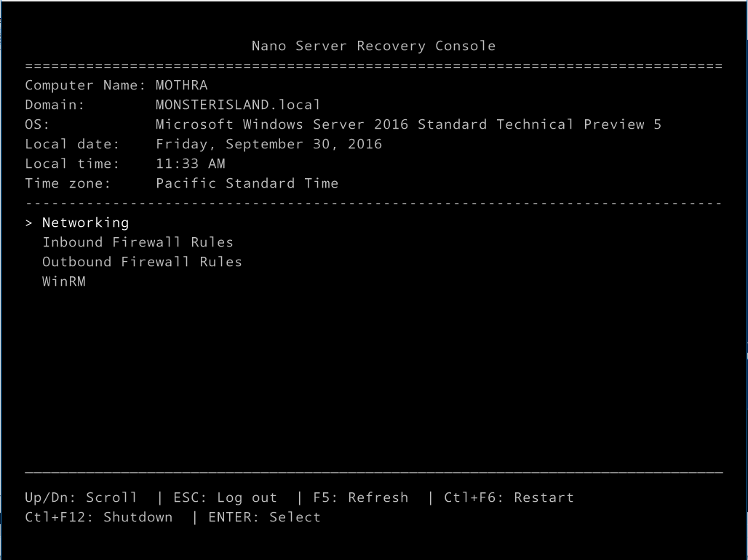Click Pacific Standard Time zone value
This screenshot has width=748, height=560.
(245, 183)
